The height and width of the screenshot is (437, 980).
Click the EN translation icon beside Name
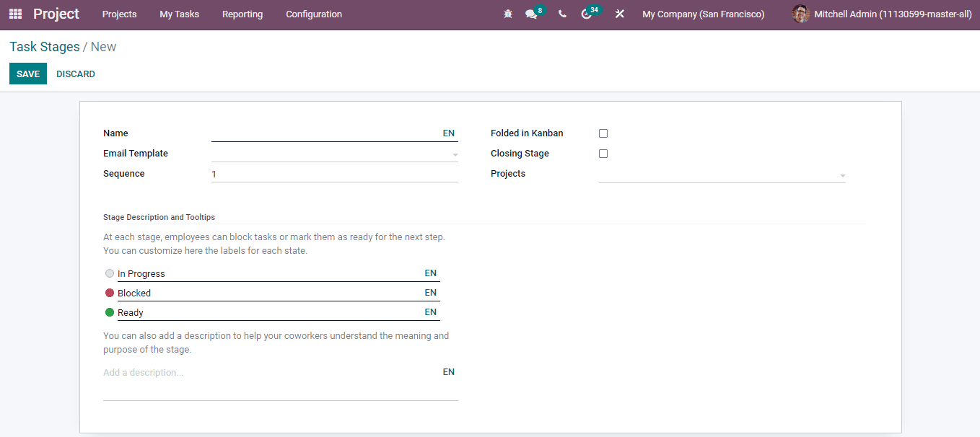(448, 133)
